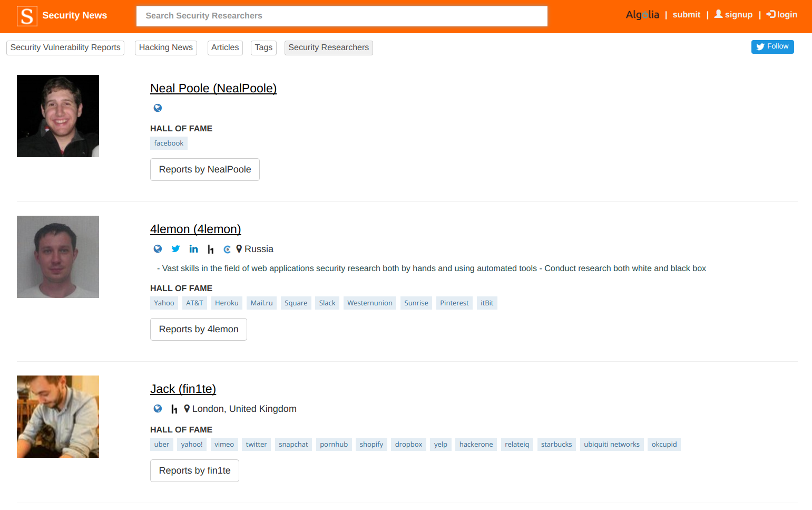The height and width of the screenshot is (510, 812).
Task: Open Neal Poole (NealPoole) profile link
Action: click(213, 89)
